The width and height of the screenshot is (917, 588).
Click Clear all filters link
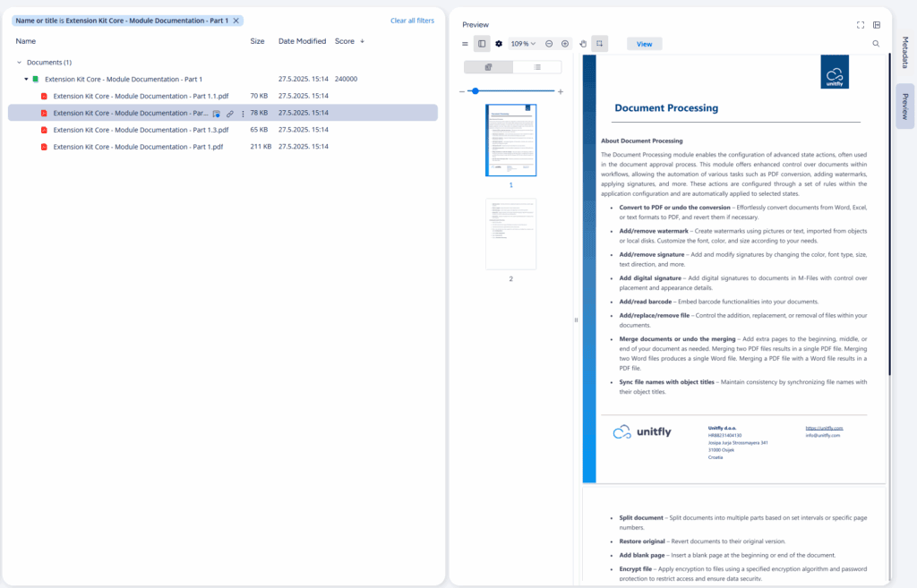412,21
